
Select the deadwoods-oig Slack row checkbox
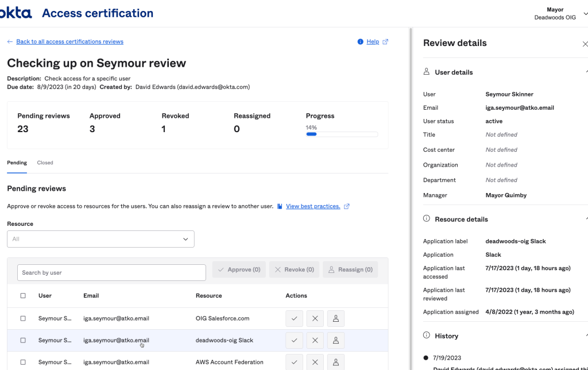[23, 340]
